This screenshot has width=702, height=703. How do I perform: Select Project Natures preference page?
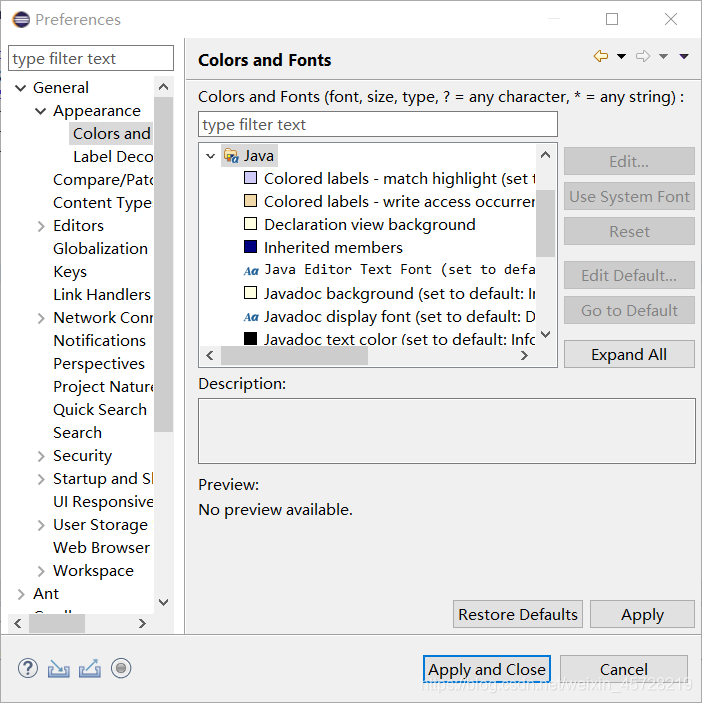coord(103,386)
